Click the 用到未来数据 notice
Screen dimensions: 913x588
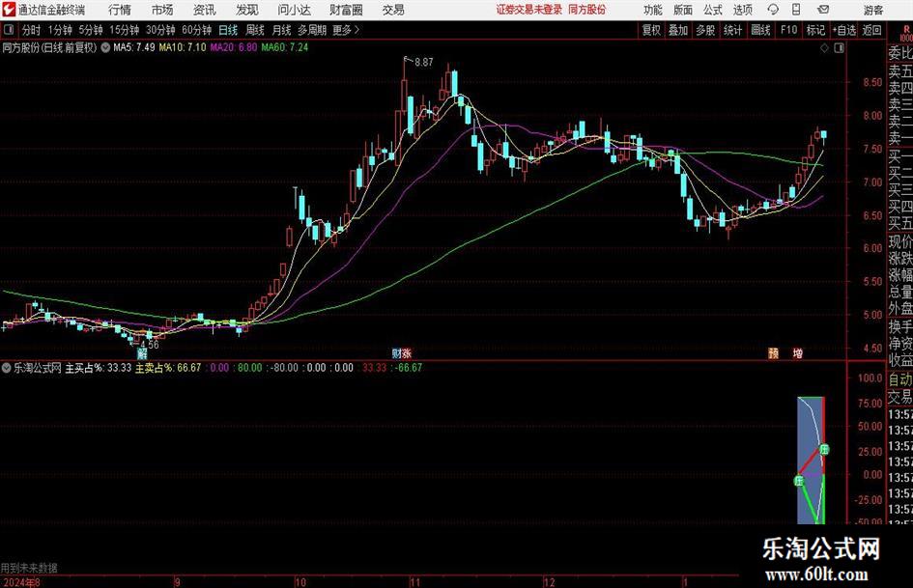[x=29, y=568]
